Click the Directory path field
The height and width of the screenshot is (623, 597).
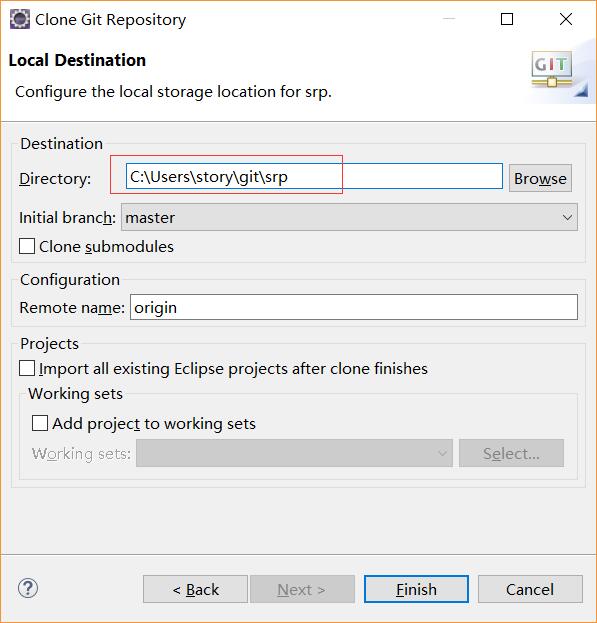pos(314,176)
